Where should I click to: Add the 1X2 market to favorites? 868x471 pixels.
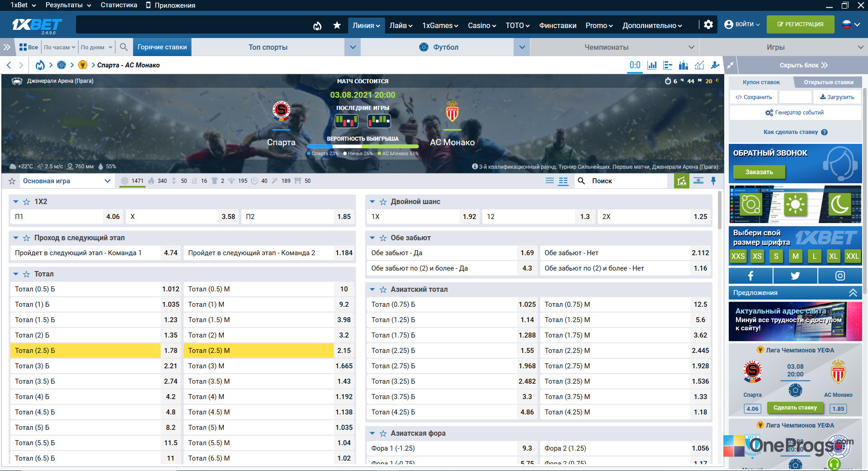(27, 202)
